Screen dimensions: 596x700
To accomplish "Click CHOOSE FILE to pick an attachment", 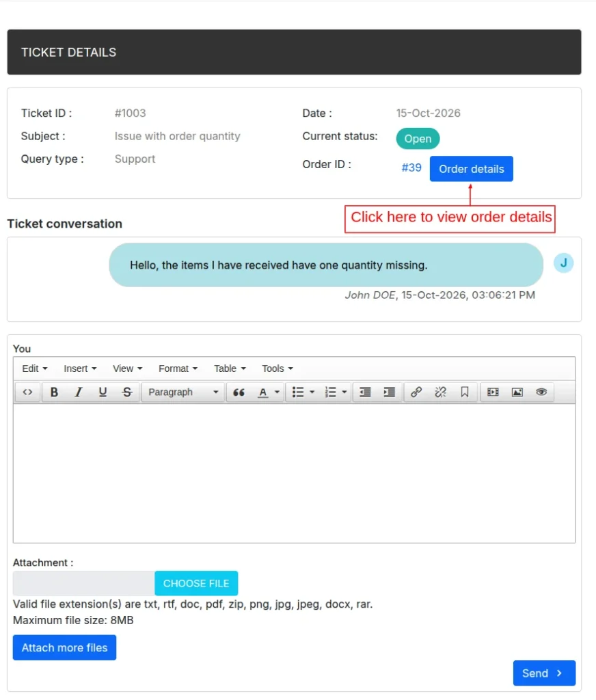I will 196,583.
